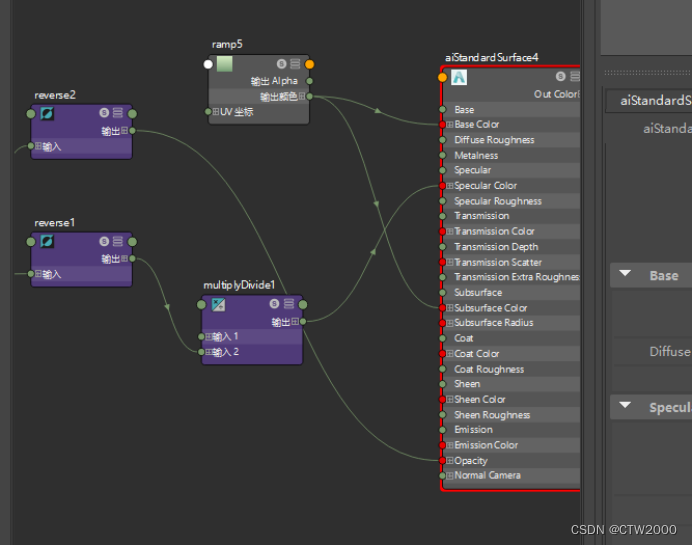This screenshot has width=693, height=545.
Task: Click the ramp5 输出 Alpha output port
Action: pos(309,81)
